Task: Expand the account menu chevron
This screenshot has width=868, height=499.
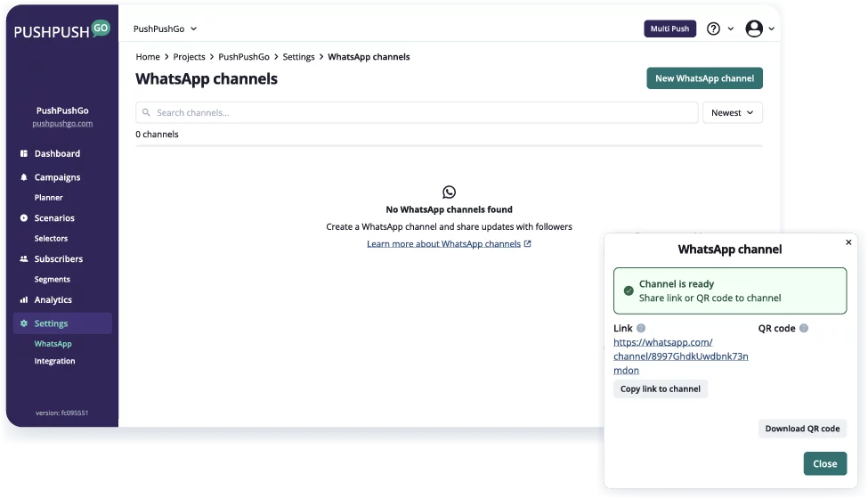Action: coord(771,29)
